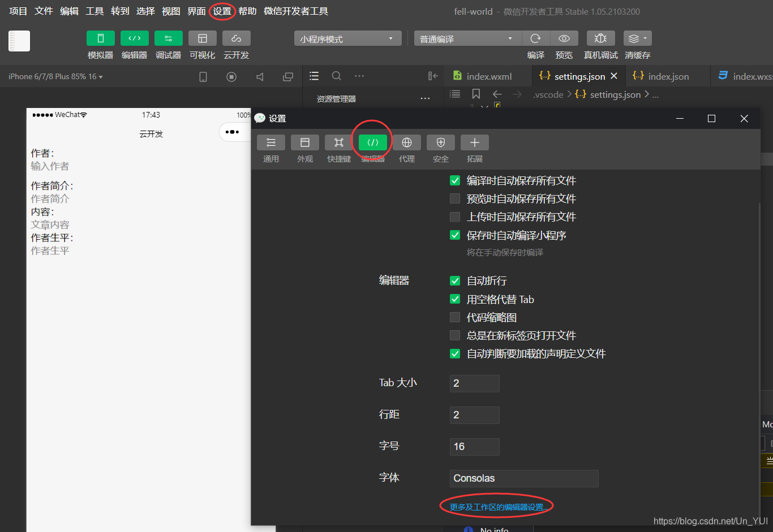
Task: Open the 工具 (Tools) menu
Action: 95,11
